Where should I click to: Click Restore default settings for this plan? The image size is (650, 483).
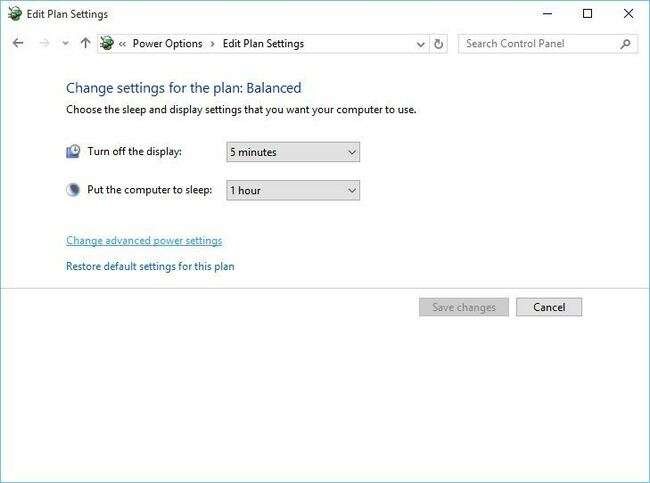tap(150, 266)
